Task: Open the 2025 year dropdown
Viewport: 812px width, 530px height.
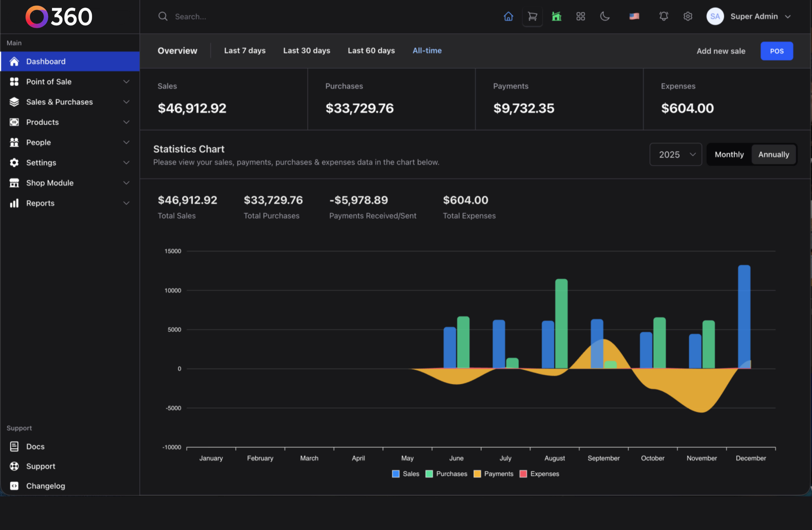Action: [676, 155]
